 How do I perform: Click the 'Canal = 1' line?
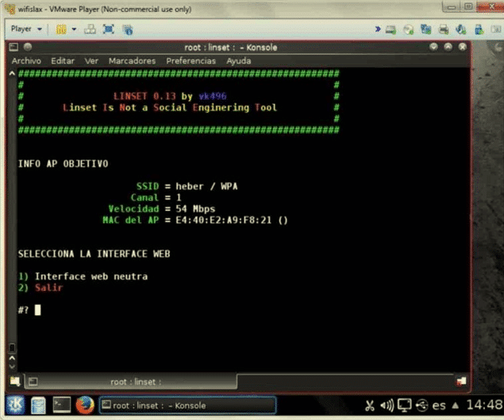coord(156,198)
